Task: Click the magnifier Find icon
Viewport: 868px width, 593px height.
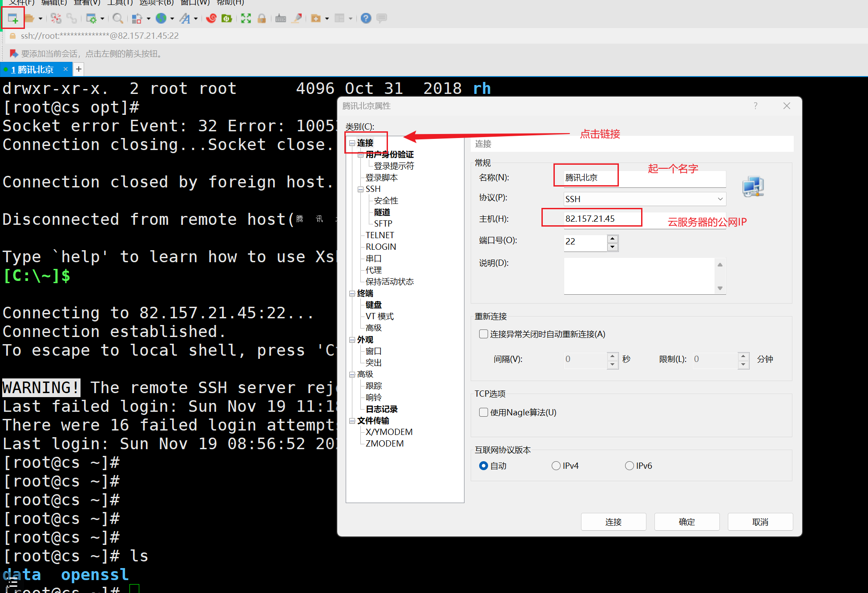Action: (117, 18)
